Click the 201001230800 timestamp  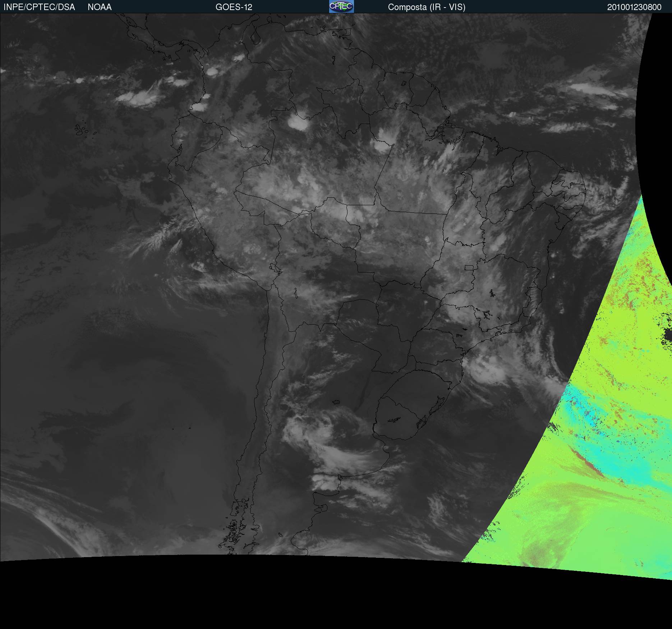point(634,7)
